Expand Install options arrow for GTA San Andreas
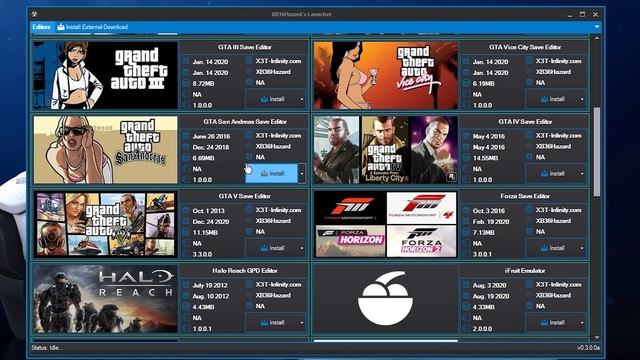This screenshot has height=360, width=640. tap(302, 173)
